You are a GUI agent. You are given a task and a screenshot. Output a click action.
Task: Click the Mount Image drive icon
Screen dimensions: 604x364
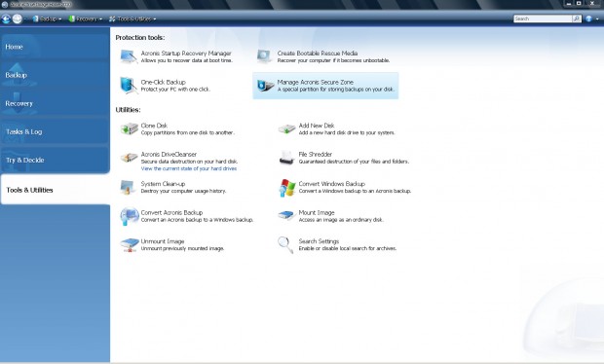pos(287,215)
